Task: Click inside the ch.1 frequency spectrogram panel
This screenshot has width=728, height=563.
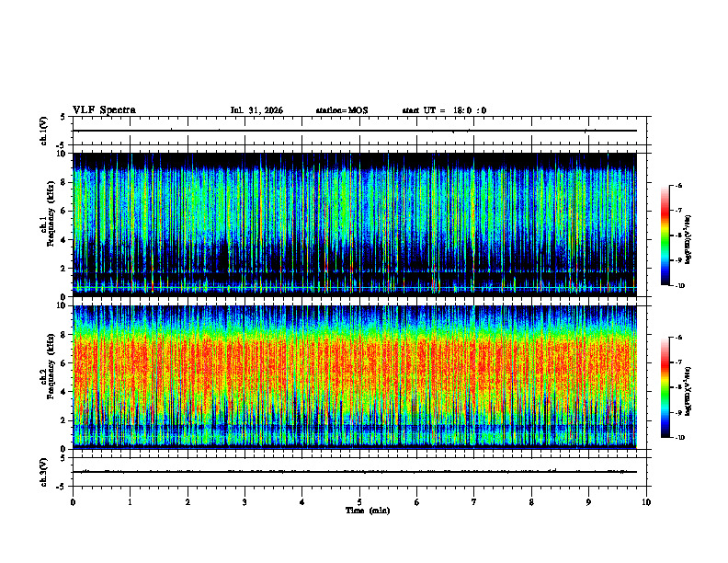Action: (355, 224)
